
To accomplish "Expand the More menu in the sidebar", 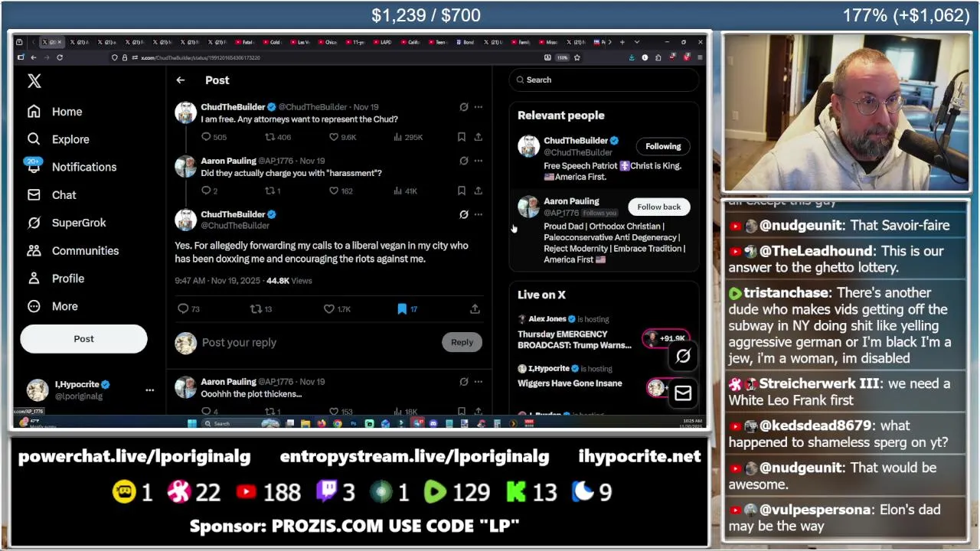I will [x=53, y=306].
